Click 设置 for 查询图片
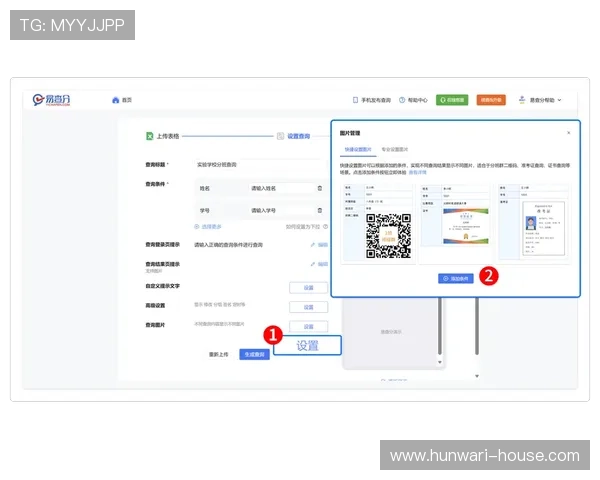The height and width of the screenshot is (480, 600). (x=308, y=326)
